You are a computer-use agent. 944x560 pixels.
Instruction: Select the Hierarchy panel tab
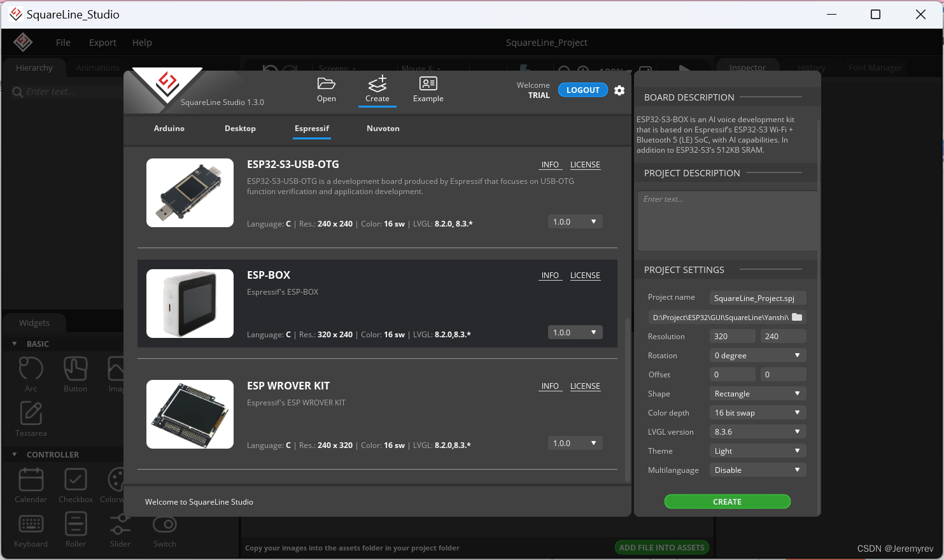34,68
